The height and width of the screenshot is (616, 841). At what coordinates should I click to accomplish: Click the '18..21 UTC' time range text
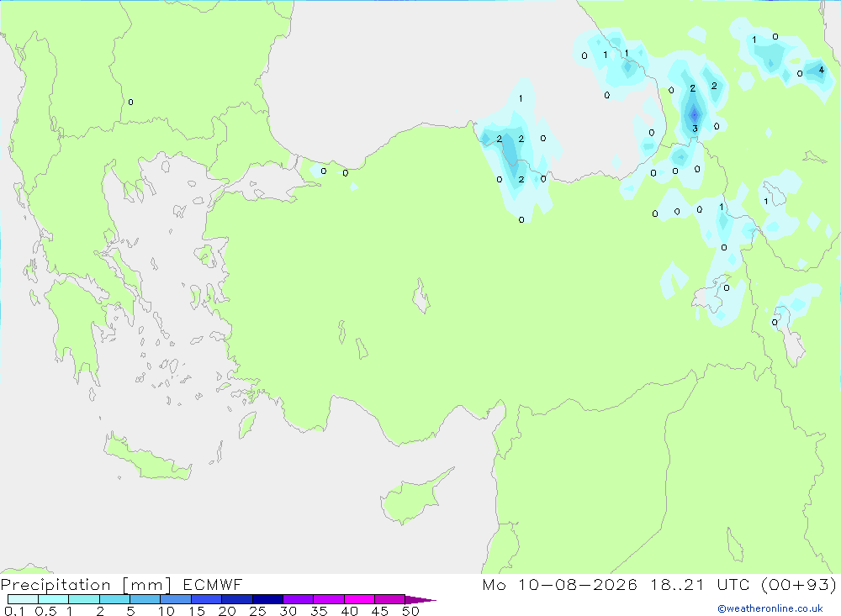(700, 584)
